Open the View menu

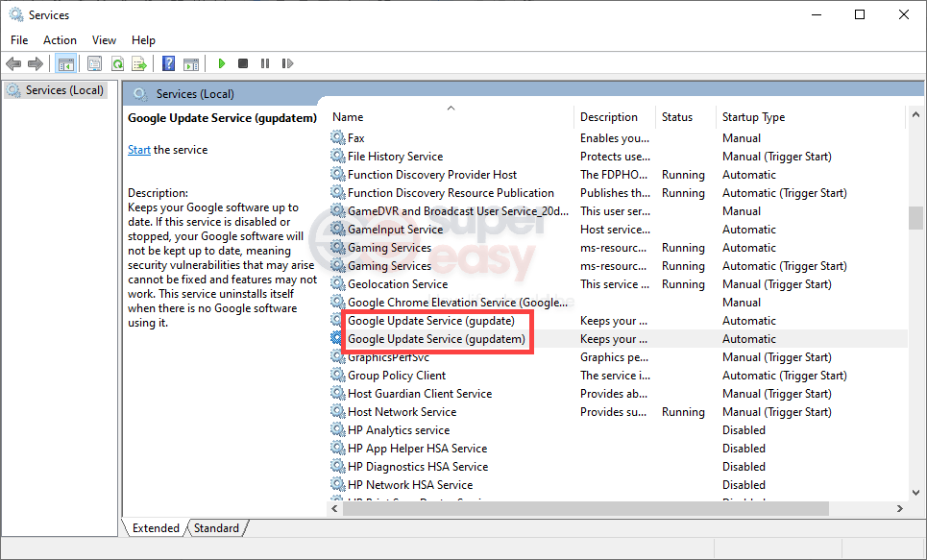click(x=104, y=40)
